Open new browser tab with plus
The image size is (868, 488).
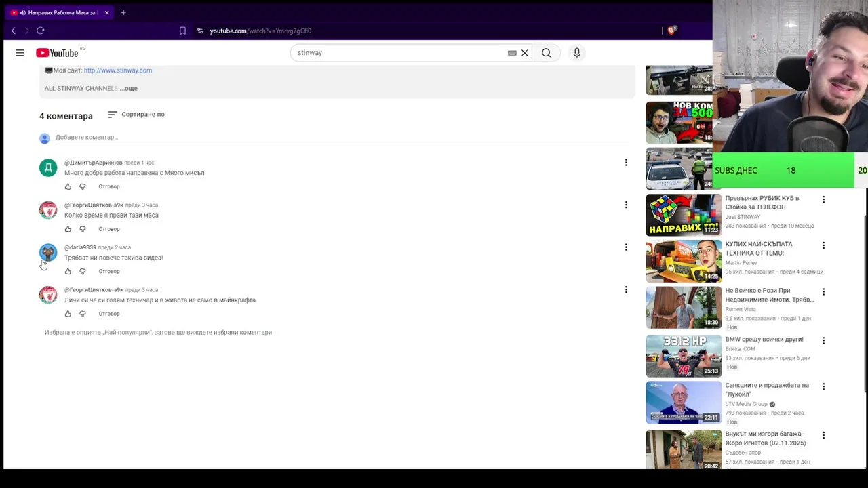pos(123,12)
